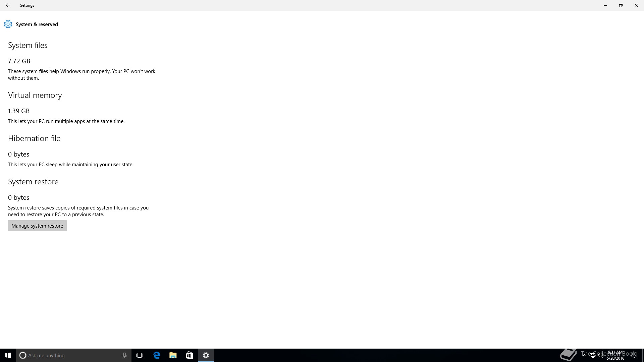The width and height of the screenshot is (644, 362).
Task: Open the volume control tray icon
Action: tap(600, 356)
